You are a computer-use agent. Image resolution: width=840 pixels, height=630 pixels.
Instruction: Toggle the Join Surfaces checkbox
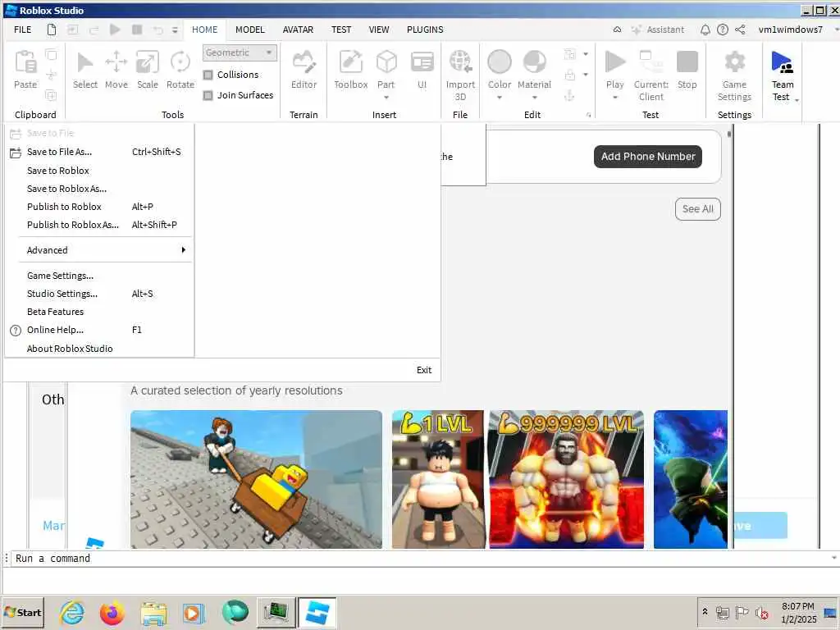point(208,95)
